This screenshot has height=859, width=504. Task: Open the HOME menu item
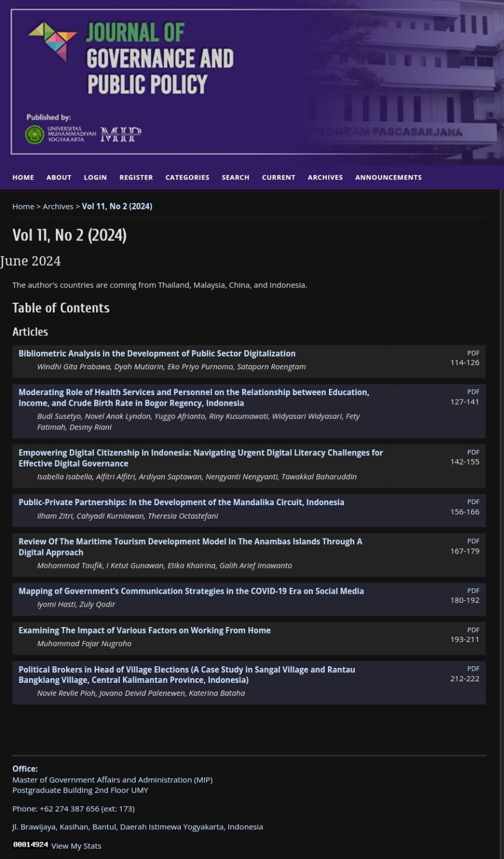[23, 177]
